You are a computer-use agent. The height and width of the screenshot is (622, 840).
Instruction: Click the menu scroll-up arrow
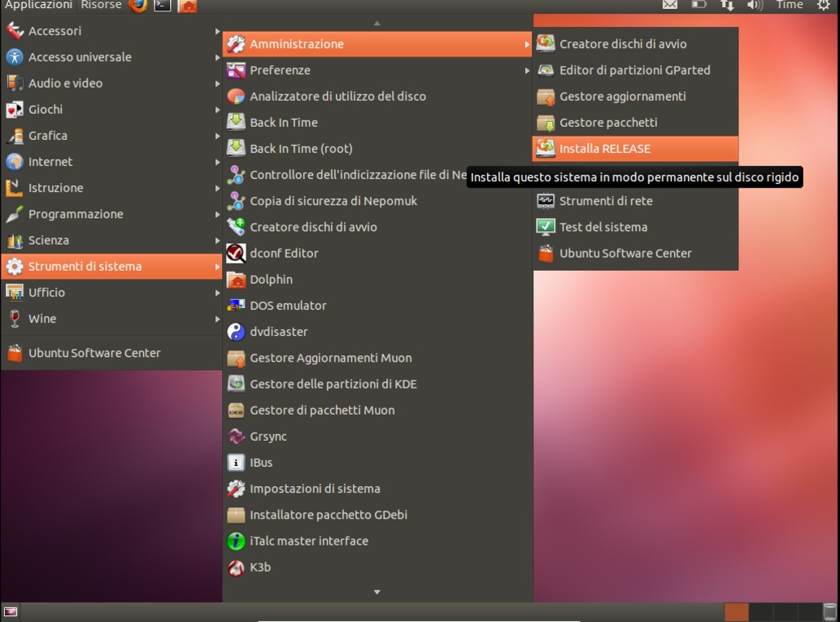[x=377, y=23]
